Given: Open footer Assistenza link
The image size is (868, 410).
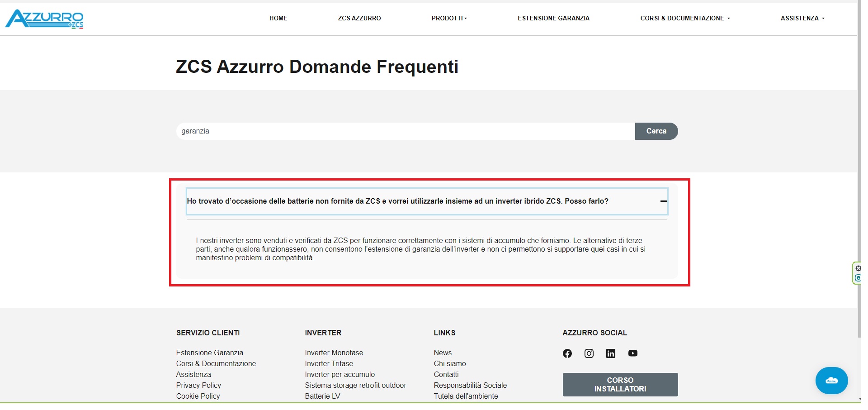Looking at the screenshot, I should point(193,374).
